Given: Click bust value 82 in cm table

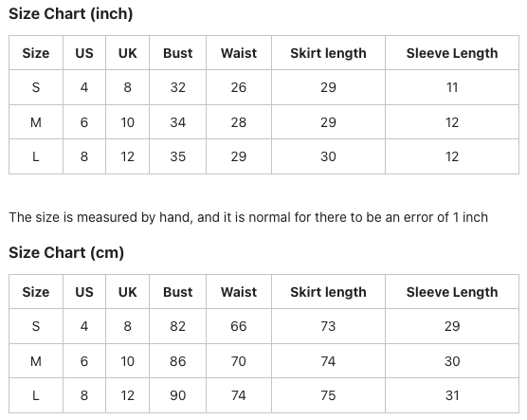Looking at the screenshot, I should coord(178,326).
